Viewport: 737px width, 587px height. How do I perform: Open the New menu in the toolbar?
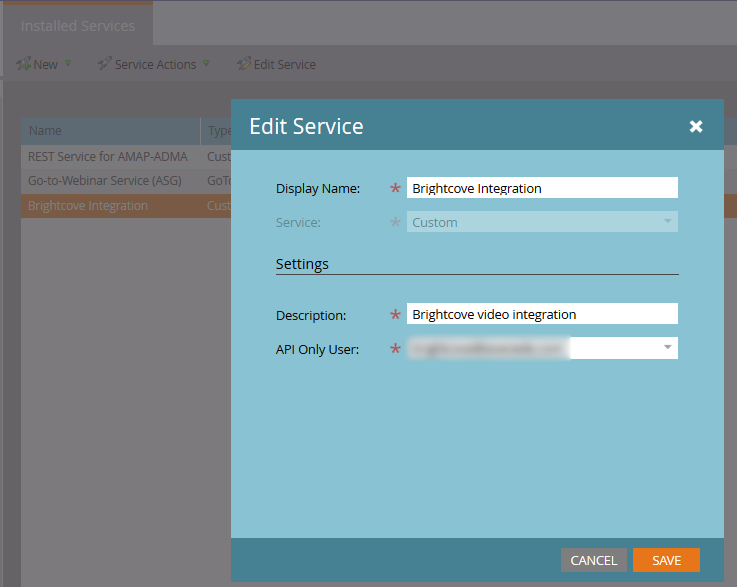(x=43, y=64)
